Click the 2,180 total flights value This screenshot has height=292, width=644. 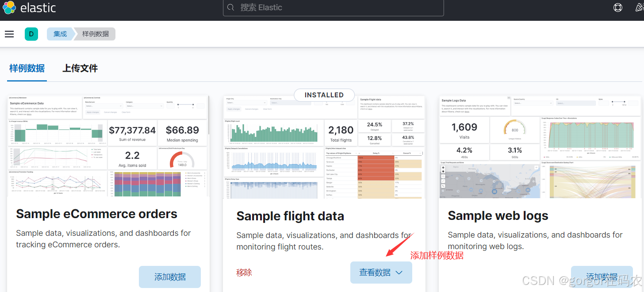pos(341,130)
